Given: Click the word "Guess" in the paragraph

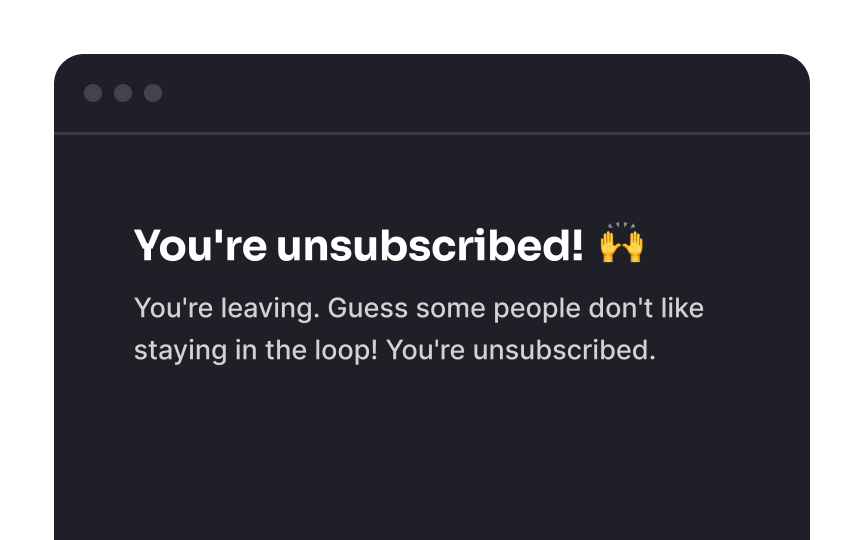Looking at the screenshot, I should (368, 309).
